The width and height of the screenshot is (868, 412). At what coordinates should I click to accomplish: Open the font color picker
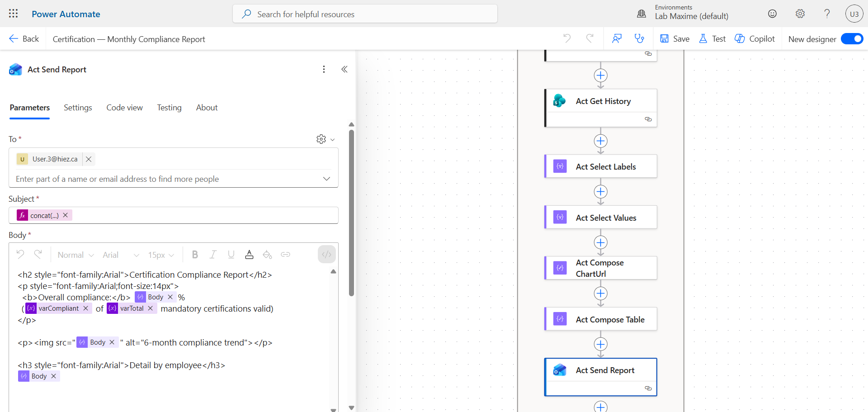pos(249,255)
